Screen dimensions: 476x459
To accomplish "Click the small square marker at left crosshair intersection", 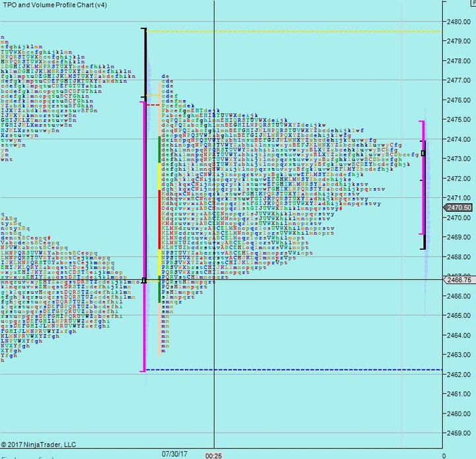I will pos(145,280).
